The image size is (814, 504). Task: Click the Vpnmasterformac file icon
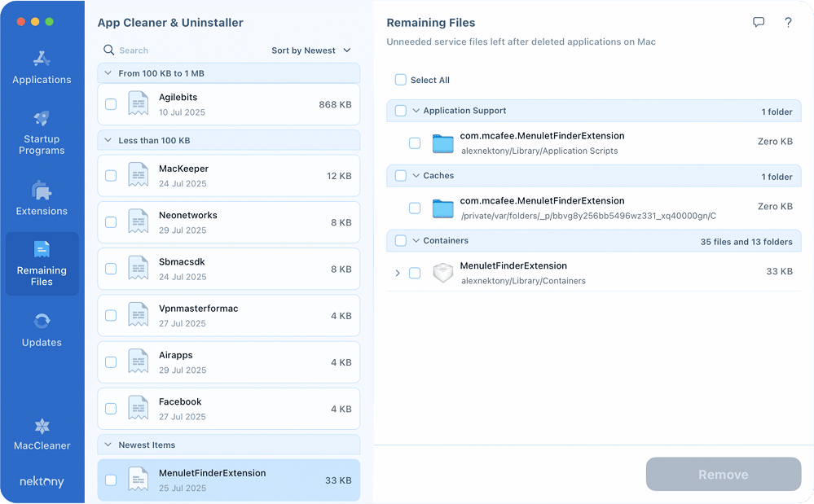[x=138, y=315]
